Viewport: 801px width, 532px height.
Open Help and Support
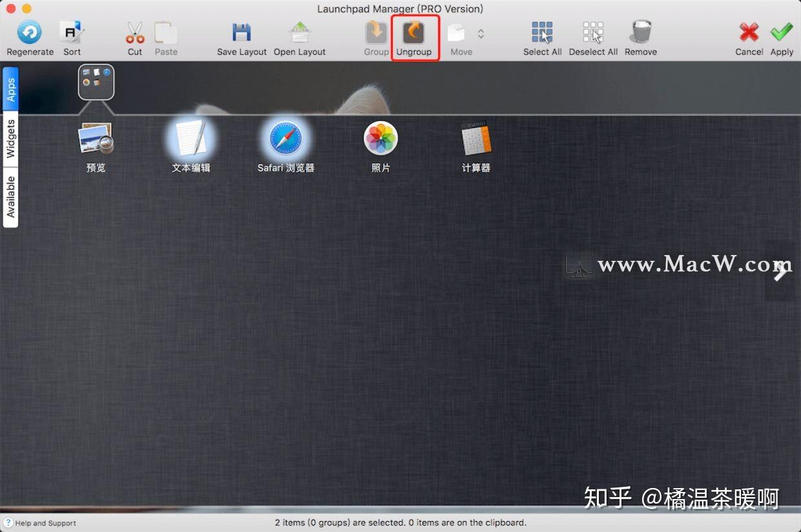click(x=39, y=523)
